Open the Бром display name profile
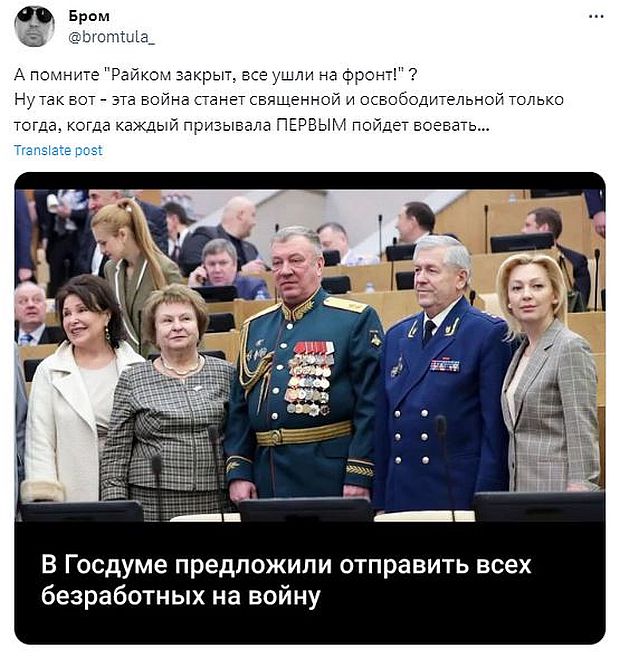The width and height of the screenshot is (620, 659). click(89, 16)
